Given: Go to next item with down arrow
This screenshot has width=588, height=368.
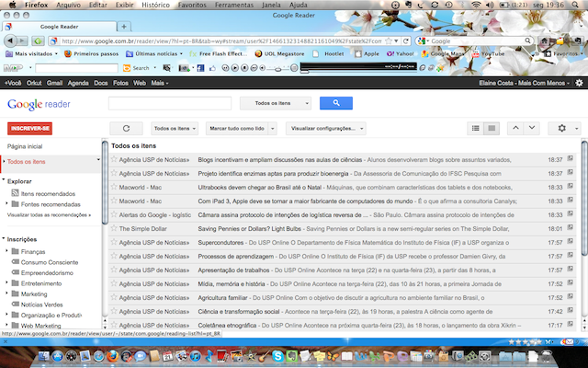Looking at the screenshot, I should click(x=532, y=128).
